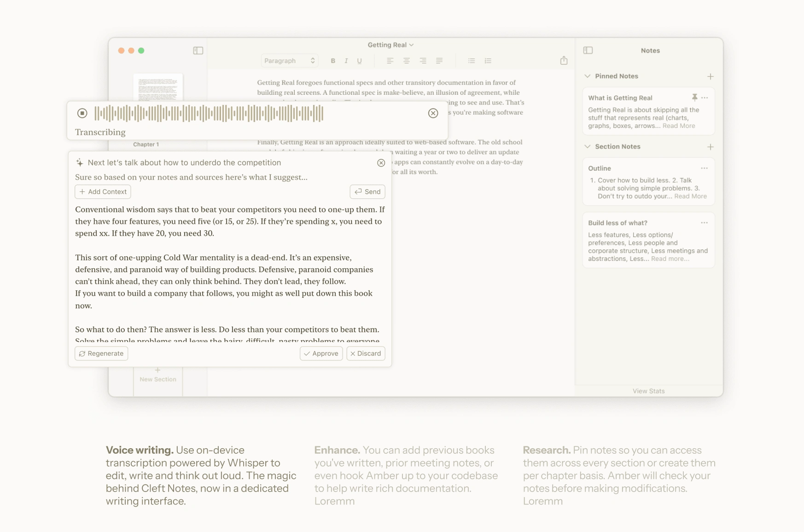Open options for What is Getting Real note
This screenshot has width=804, height=532.
705,98
